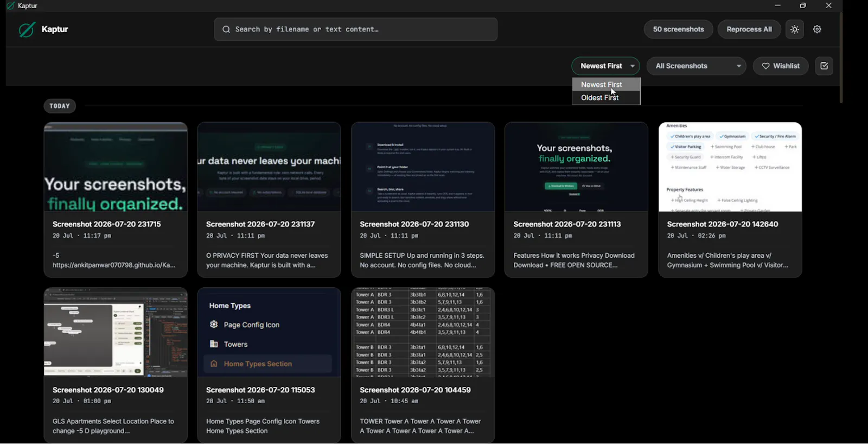Viewport: 868px width, 444px height.
Task: Click the github.io URL text on first card
Action: [x=114, y=265]
